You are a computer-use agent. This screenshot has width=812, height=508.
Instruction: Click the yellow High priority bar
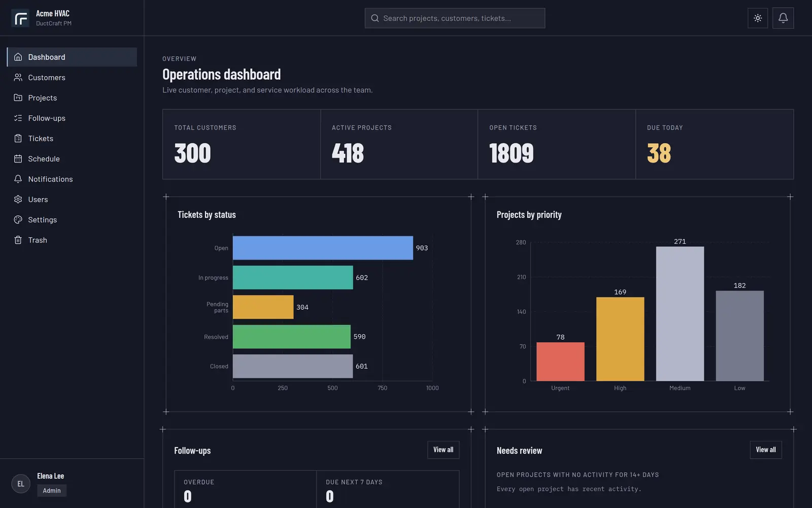click(620, 339)
